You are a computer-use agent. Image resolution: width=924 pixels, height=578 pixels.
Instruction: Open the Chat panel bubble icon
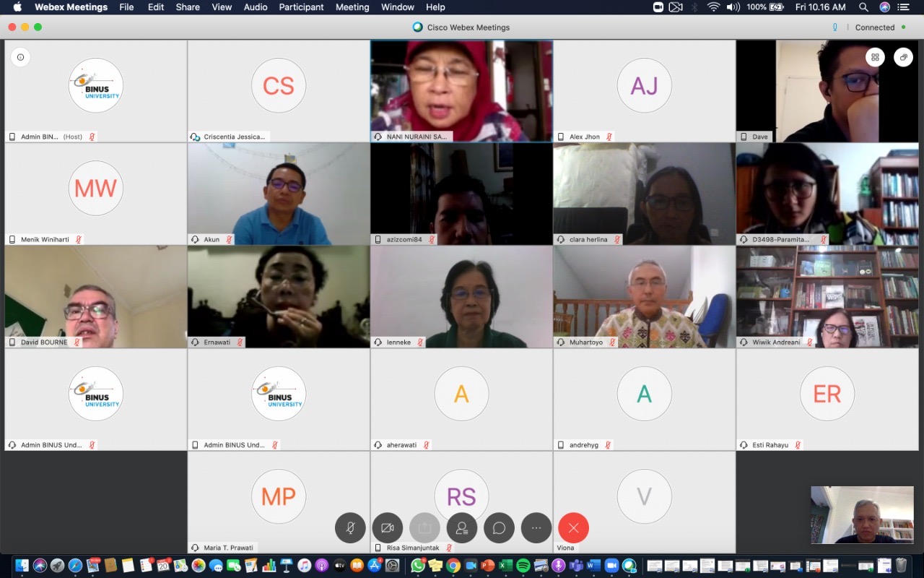pyautogui.click(x=499, y=528)
